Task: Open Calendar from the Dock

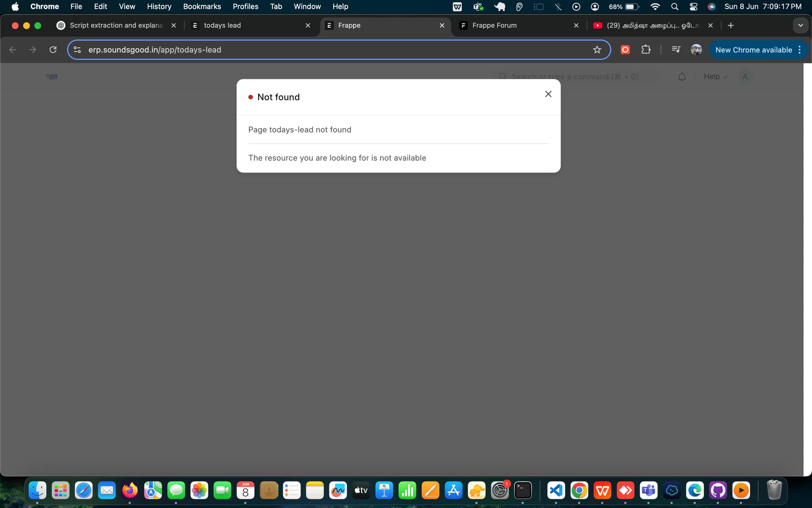Action: click(x=245, y=491)
